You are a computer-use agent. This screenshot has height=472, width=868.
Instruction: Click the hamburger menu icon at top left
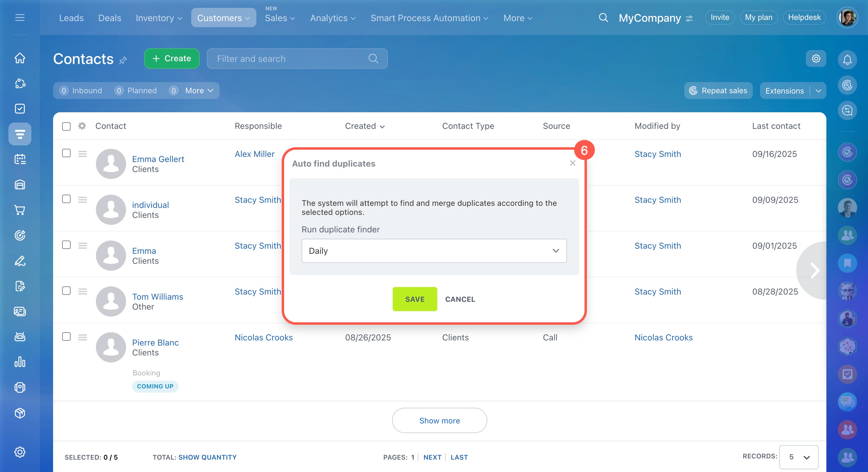(x=20, y=18)
